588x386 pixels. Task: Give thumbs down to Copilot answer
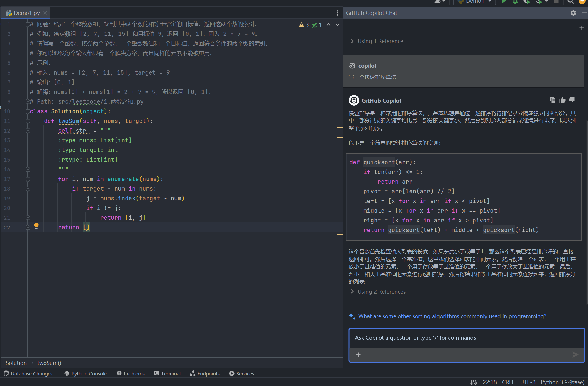coord(572,100)
